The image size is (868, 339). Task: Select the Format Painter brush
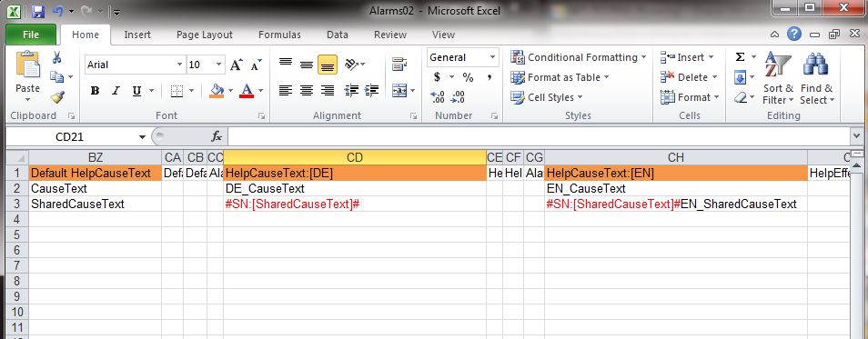tap(57, 96)
